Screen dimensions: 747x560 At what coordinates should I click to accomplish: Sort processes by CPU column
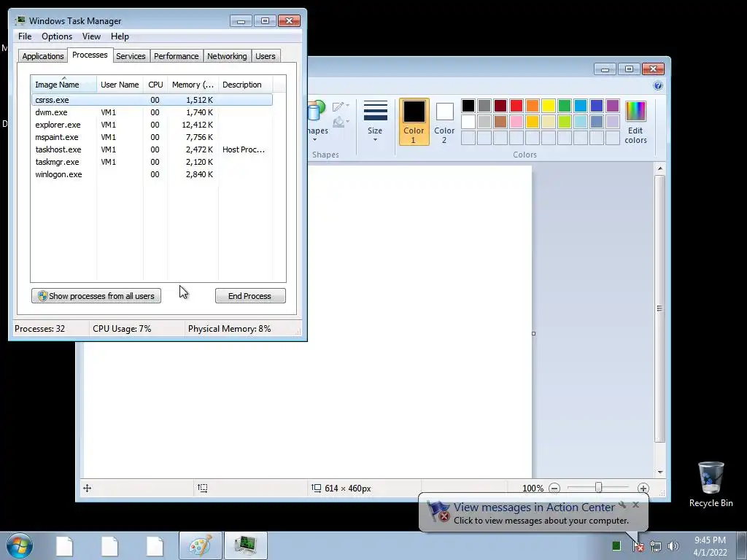[x=155, y=85]
